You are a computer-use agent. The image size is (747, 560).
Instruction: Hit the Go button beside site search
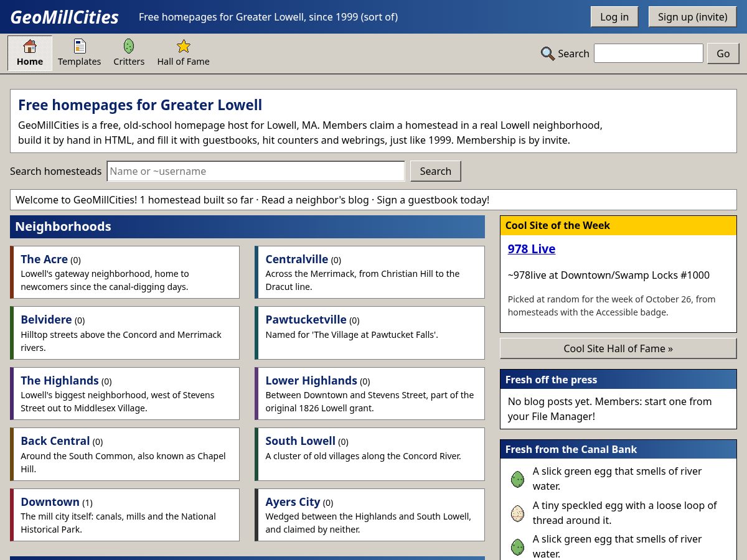coord(723,54)
